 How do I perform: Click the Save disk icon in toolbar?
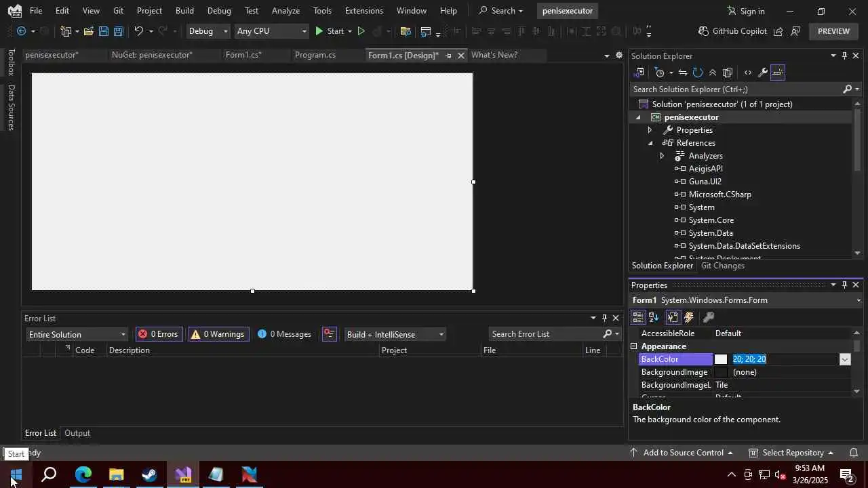coord(103,31)
